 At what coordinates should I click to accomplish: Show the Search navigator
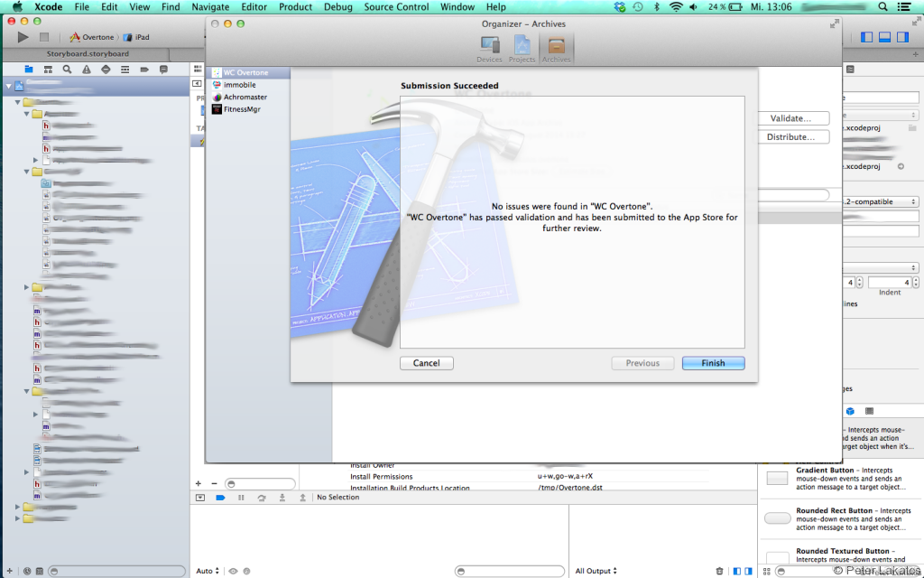point(67,70)
